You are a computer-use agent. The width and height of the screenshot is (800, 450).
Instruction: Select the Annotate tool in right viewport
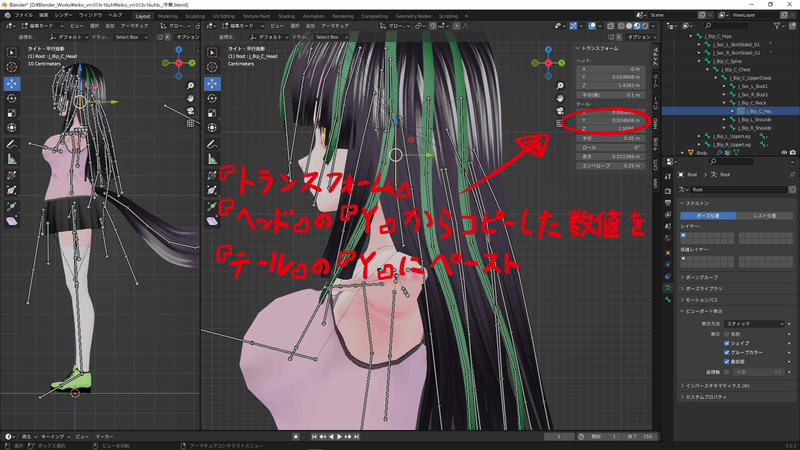point(212,145)
